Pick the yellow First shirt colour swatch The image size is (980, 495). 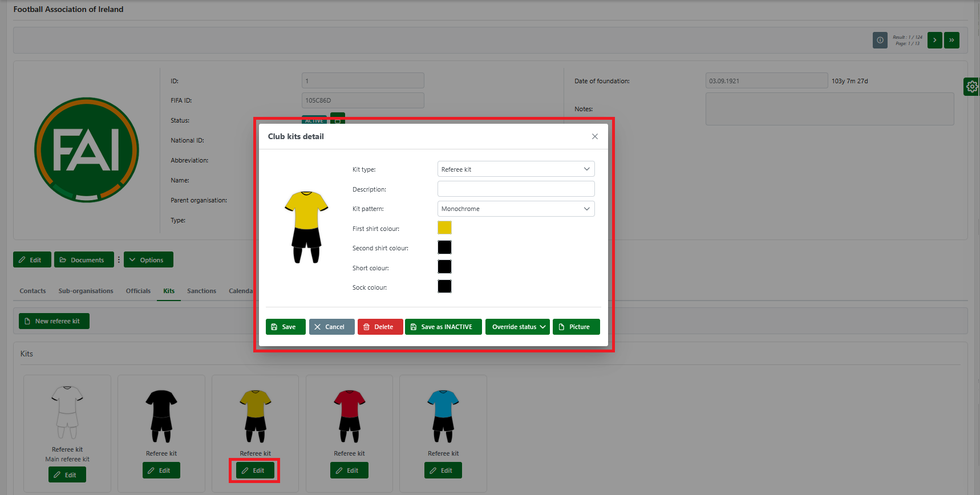click(444, 228)
